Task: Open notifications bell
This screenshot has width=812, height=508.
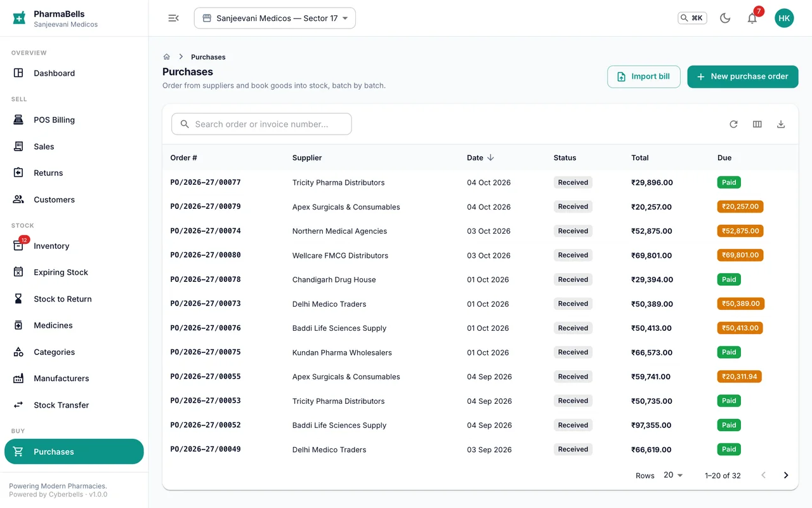Action: point(752,18)
